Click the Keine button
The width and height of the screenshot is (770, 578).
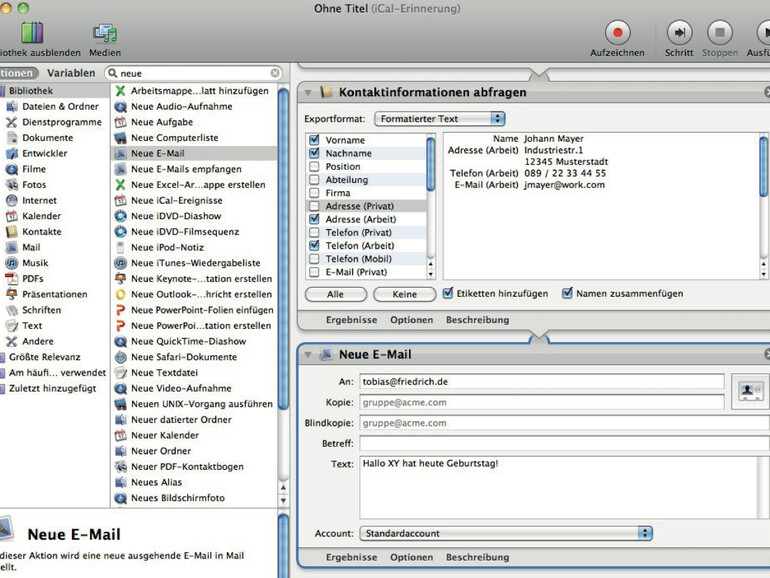pyautogui.click(x=404, y=295)
